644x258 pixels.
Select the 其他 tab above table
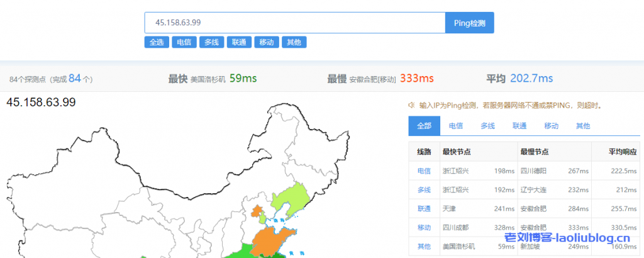click(x=583, y=126)
